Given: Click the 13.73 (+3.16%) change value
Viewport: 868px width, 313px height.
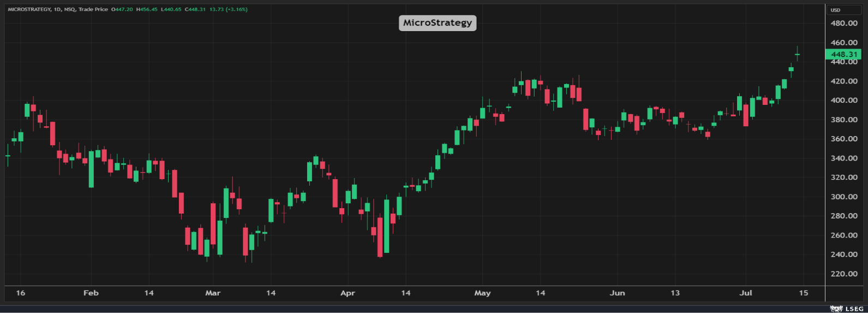Looking at the screenshot, I should [x=228, y=9].
